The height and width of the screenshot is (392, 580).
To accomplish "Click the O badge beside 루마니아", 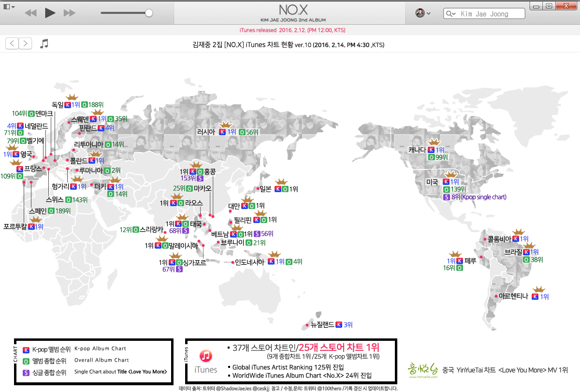I will (106, 170).
